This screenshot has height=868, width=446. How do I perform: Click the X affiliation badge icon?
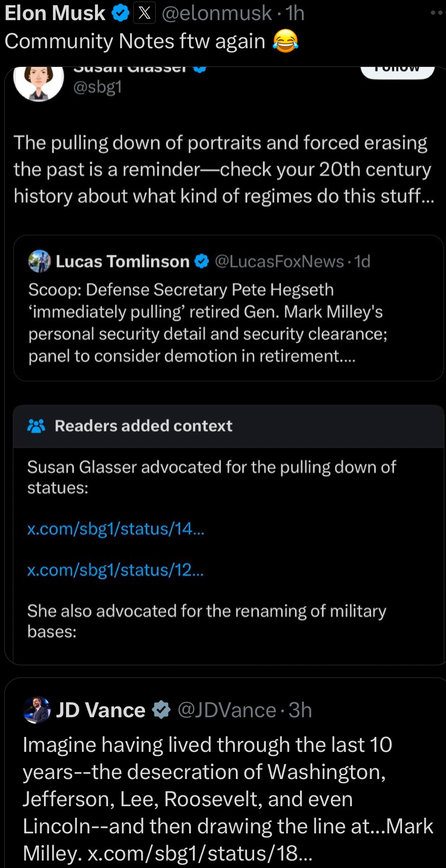145,13
